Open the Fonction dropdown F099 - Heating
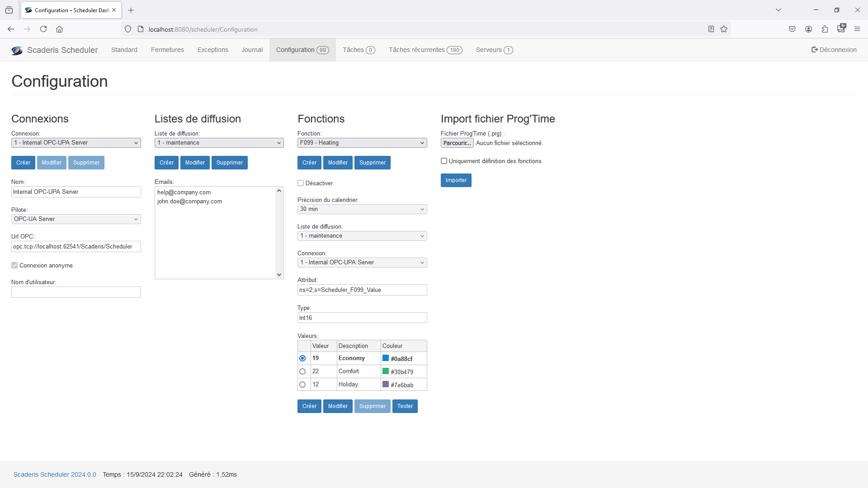 (x=362, y=143)
